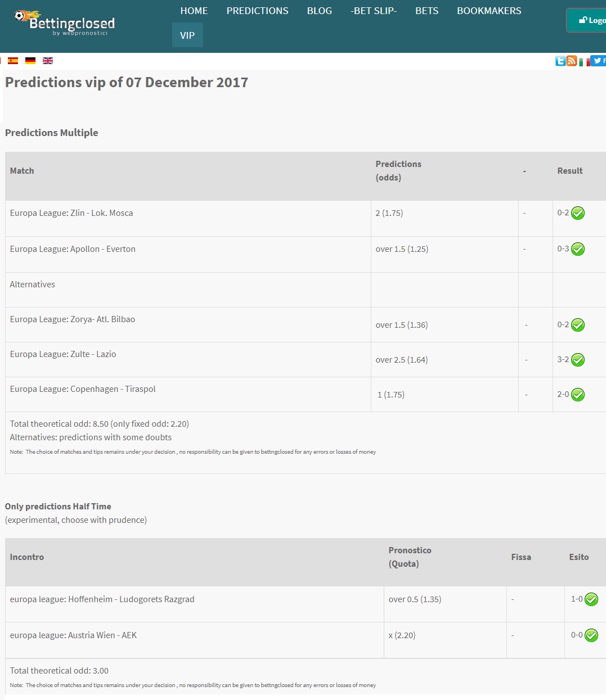Screen dimensions: 606x700
Task: Click green check icon for Zorya - Atl. Bilbao
Action: (578, 325)
